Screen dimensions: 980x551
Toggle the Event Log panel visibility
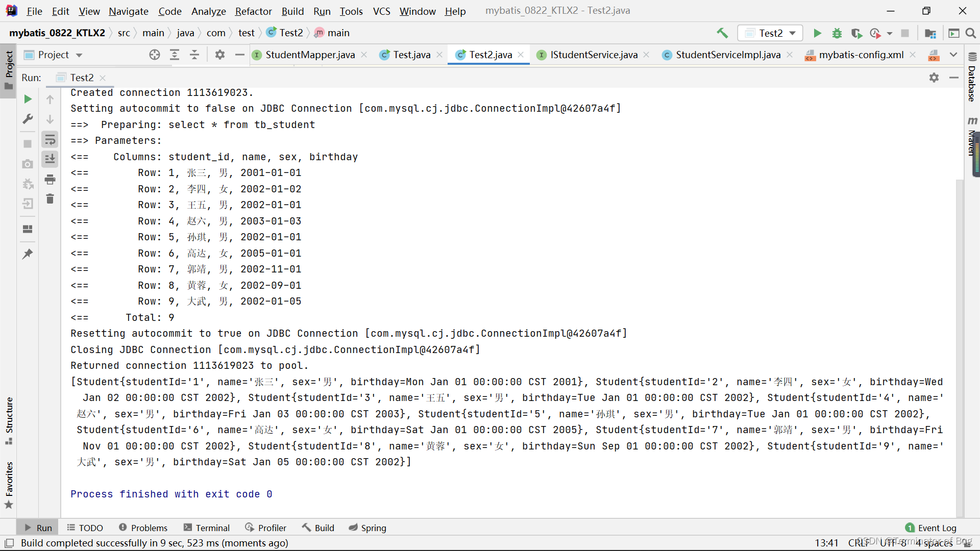(932, 528)
